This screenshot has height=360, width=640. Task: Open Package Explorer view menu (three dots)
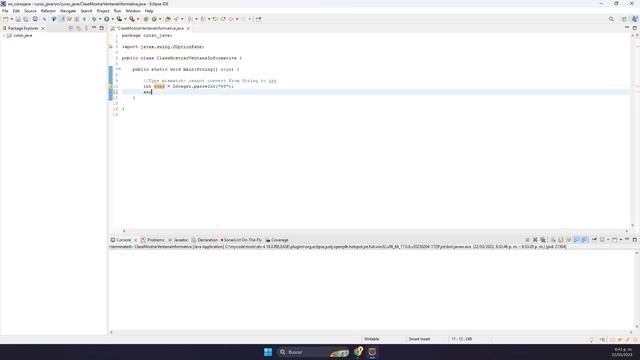coord(86,28)
